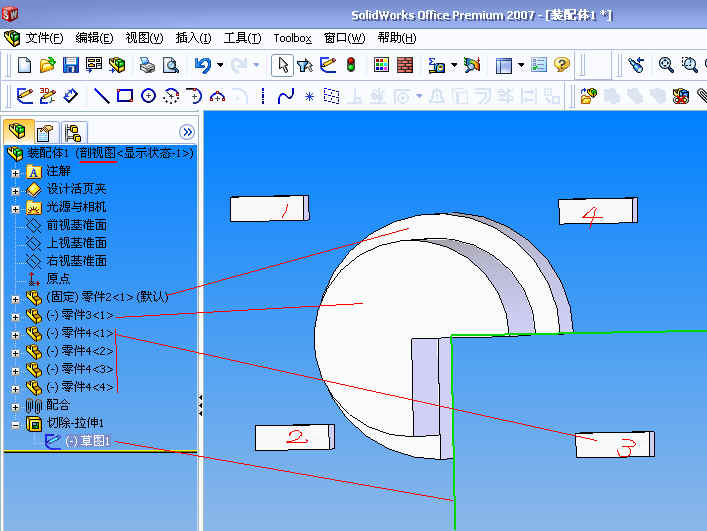Open the dropdown next to the window layout icon
Screen dimensions: 707x531
tap(521, 65)
